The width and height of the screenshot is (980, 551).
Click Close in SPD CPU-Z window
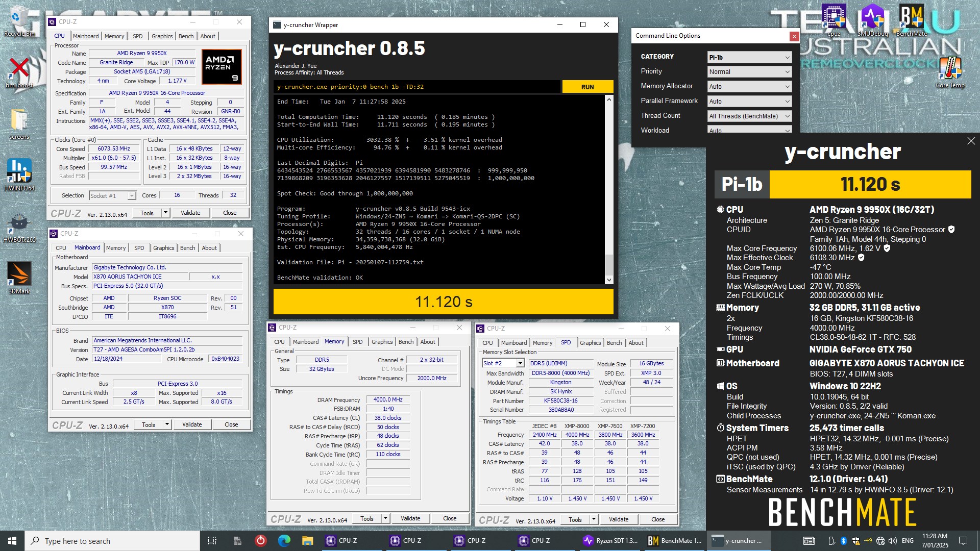pos(658,519)
